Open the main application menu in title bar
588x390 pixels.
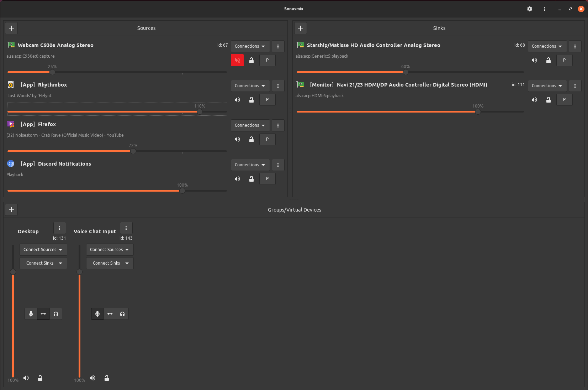[544, 9]
